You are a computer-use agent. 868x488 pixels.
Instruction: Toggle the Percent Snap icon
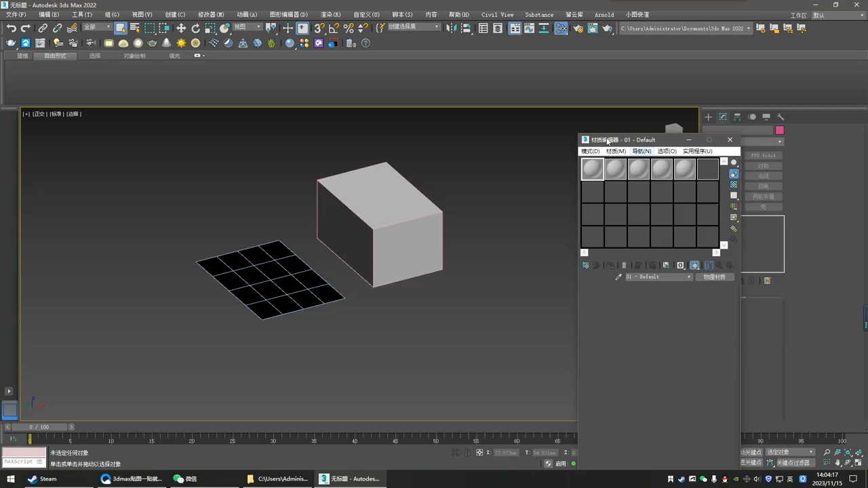coord(349,28)
